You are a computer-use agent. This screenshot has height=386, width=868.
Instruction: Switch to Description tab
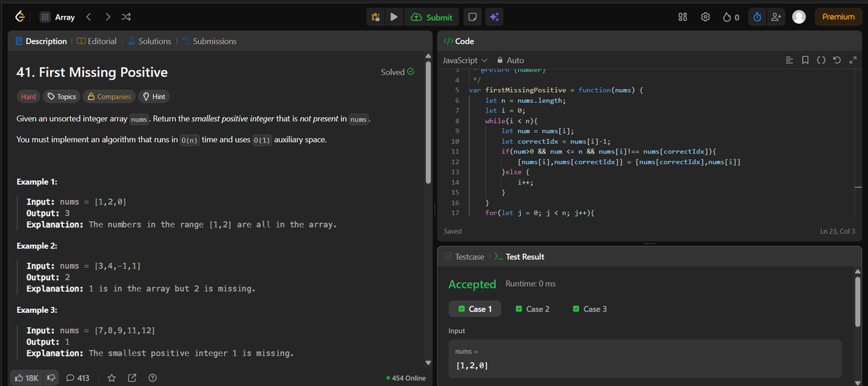tap(41, 41)
